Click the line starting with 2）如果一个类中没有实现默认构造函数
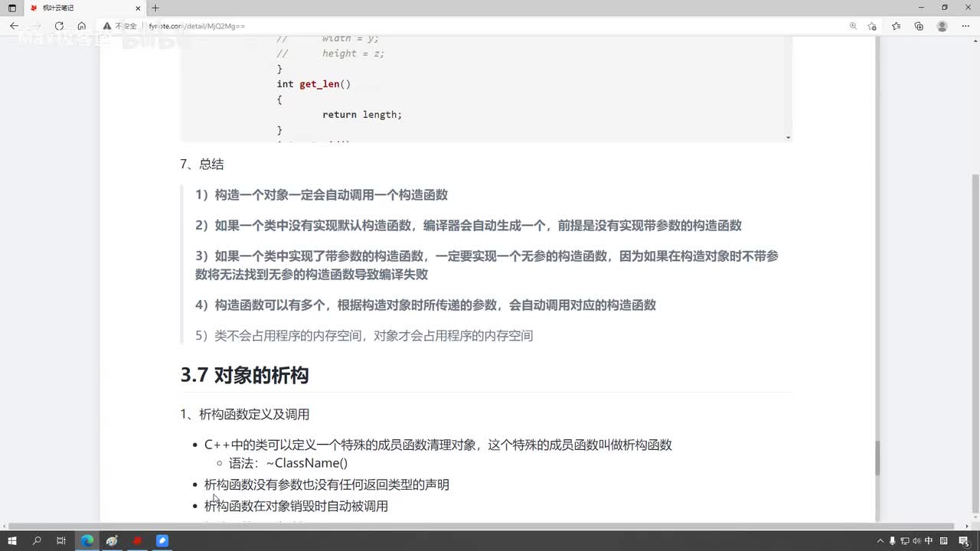Viewport: 980px width, 551px height. pyautogui.click(x=469, y=226)
